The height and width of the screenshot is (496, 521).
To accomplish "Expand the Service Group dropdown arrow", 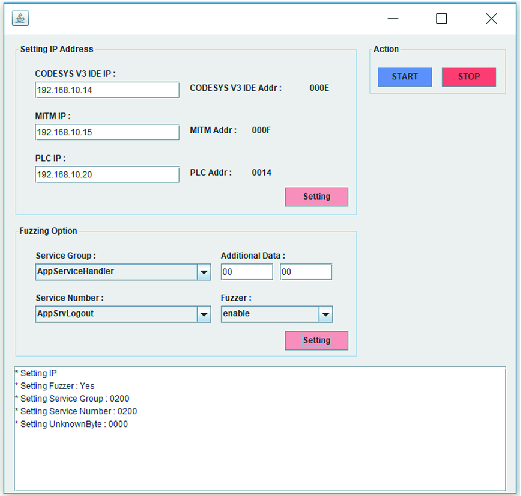I will (204, 272).
